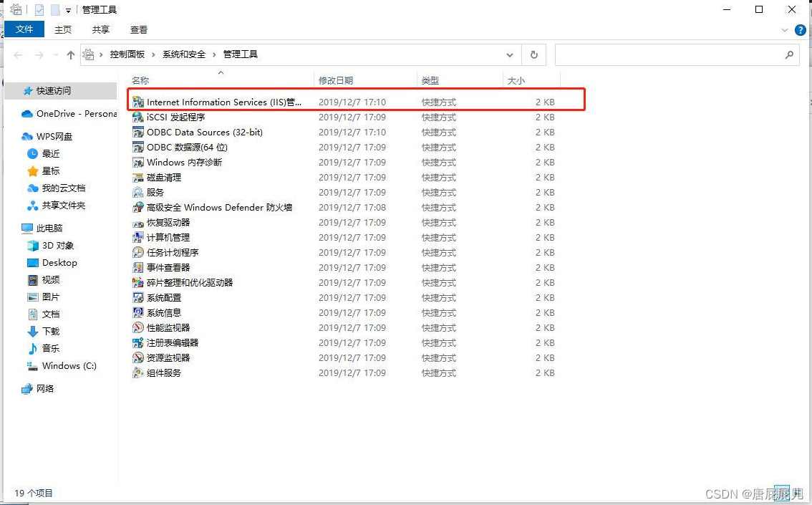Open the quick access toolbar dropdown arrow
The width and height of the screenshot is (812, 505).
(68, 10)
